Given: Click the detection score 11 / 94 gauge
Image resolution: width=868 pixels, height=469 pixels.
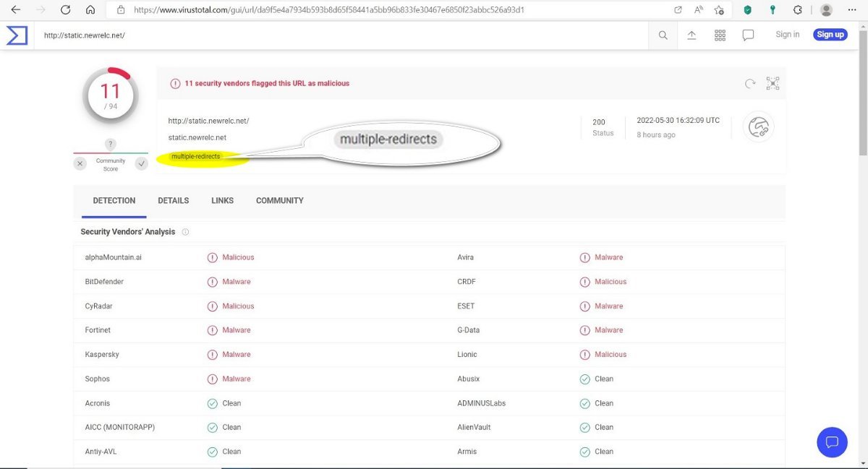Looking at the screenshot, I should coord(111,96).
